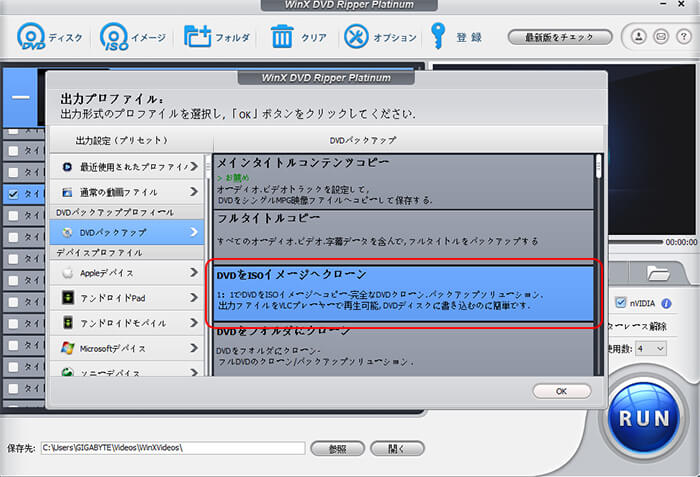Viewport: 700px width, 477px height.
Task: Show nVIDIA info icon
Action: (666, 304)
